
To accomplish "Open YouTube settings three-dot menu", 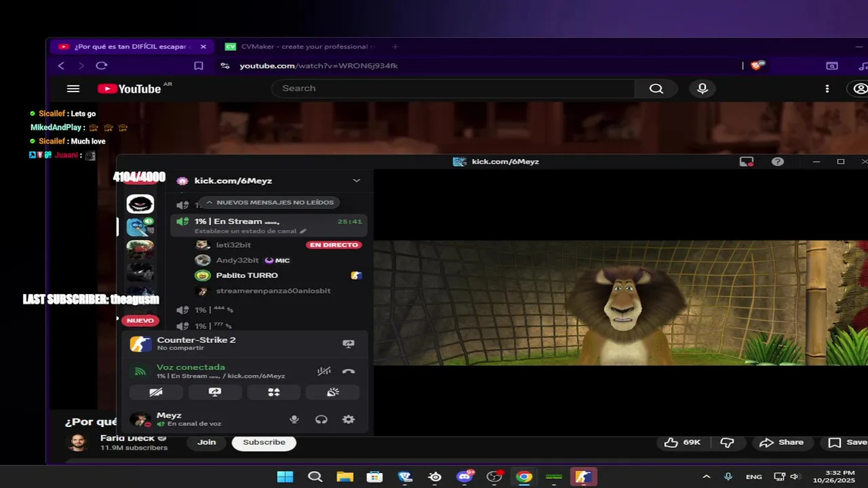I will click(827, 89).
